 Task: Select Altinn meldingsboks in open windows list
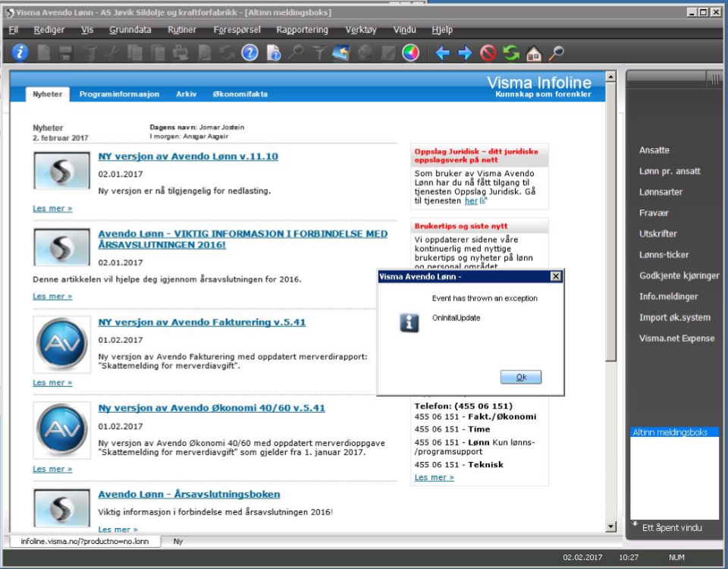674,432
